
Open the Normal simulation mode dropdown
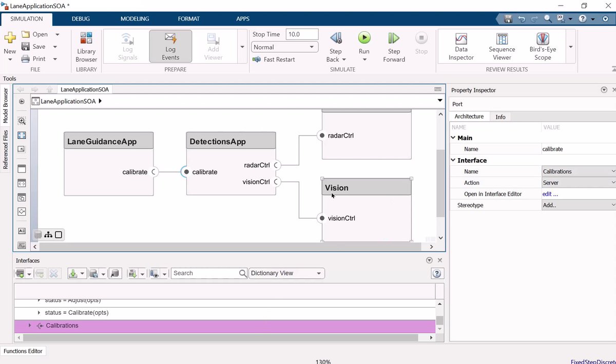(x=284, y=47)
